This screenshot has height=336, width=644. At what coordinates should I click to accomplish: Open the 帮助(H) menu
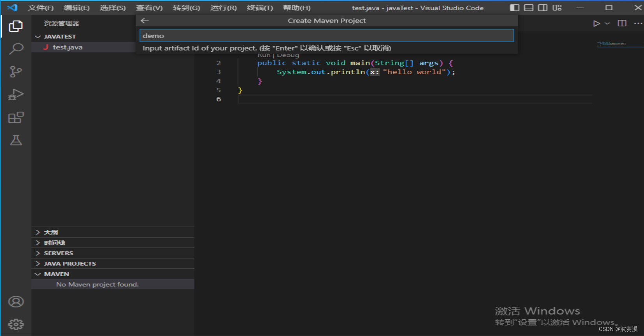pos(297,8)
